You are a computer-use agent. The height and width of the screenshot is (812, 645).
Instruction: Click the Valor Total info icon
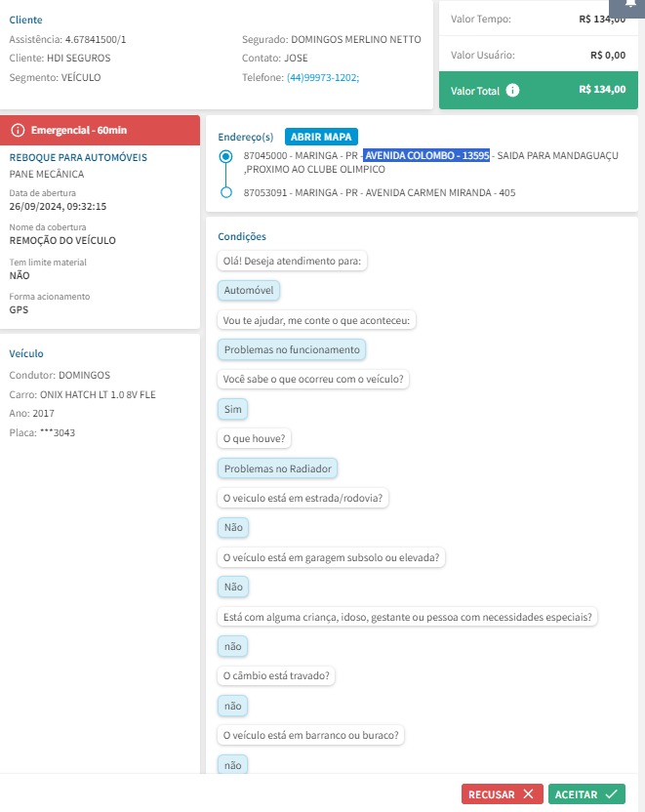513,91
